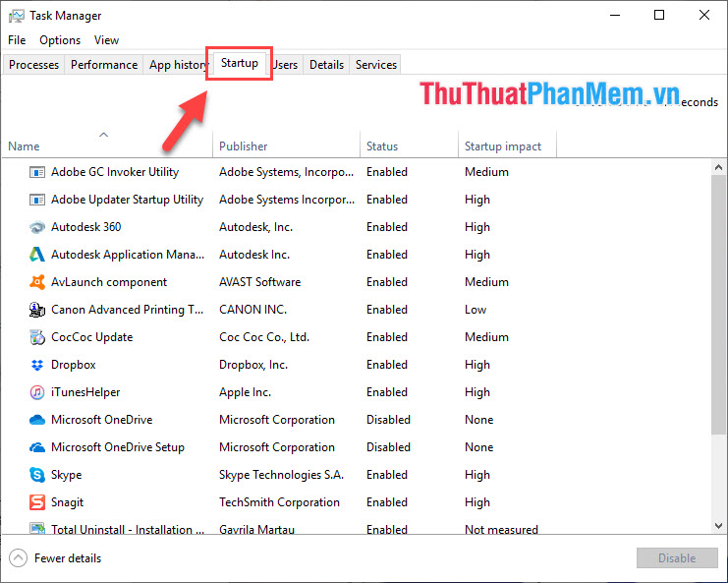Image resolution: width=728 pixels, height=583 pixels.
Task: Select the 'AvLaunch component' name
Action: pos(109,282)
